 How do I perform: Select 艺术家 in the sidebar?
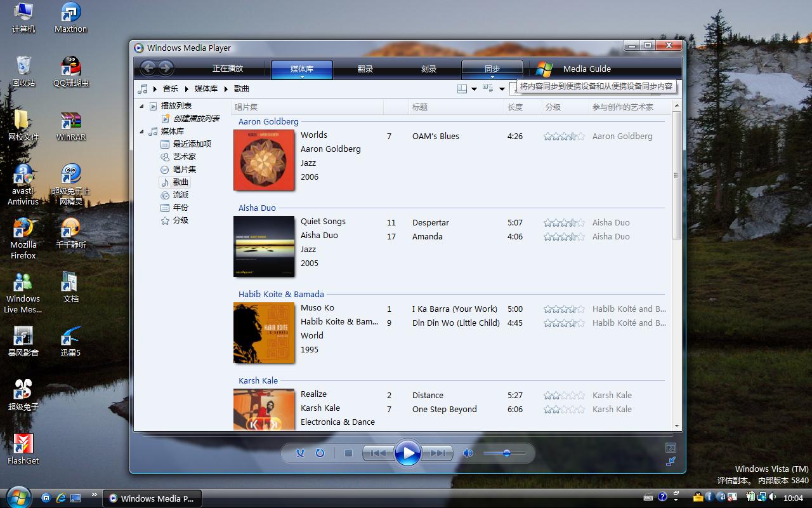coord(185,157)
